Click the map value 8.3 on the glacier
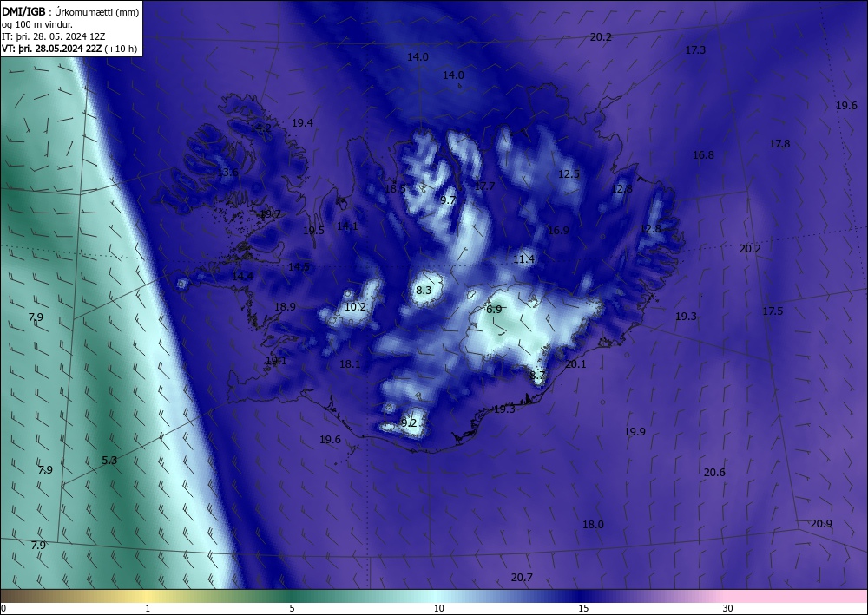Image resolution: width=868 pixels, height=615 pixels. [x=424, y=291]
